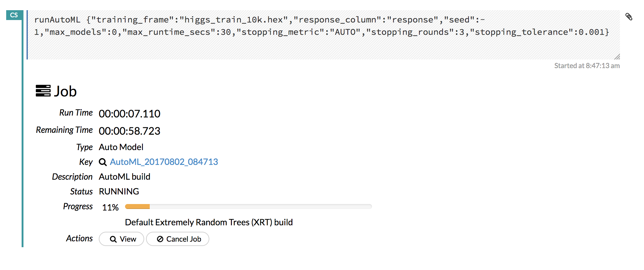Click the Job heading text

pos(65,91)
